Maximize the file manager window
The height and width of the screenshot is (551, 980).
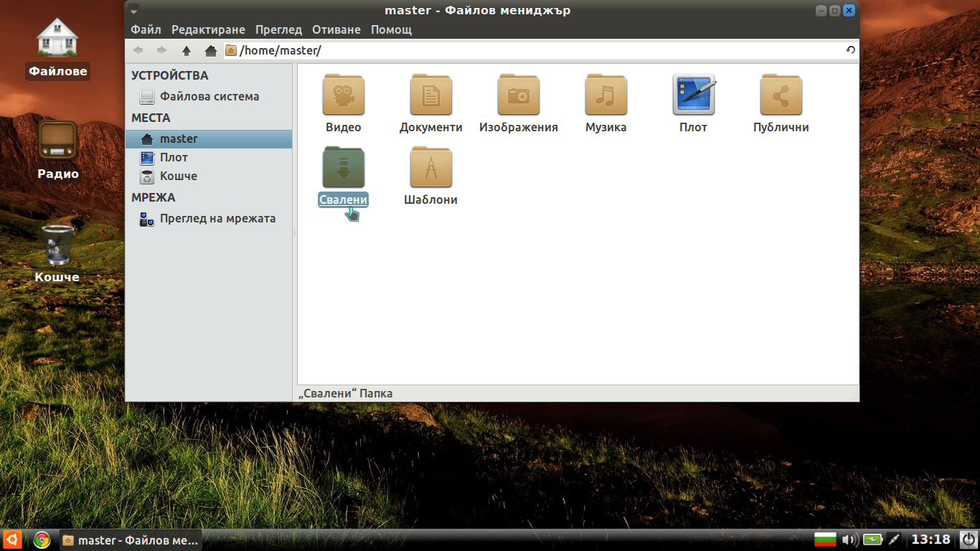pos(835,11)
